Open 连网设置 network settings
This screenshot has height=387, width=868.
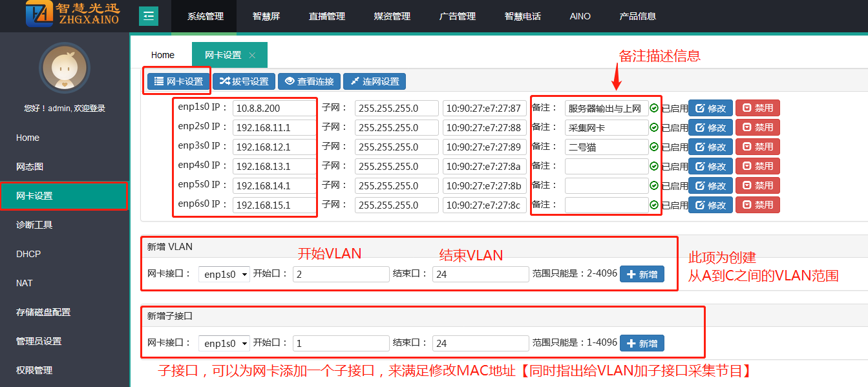coord(374,81)
